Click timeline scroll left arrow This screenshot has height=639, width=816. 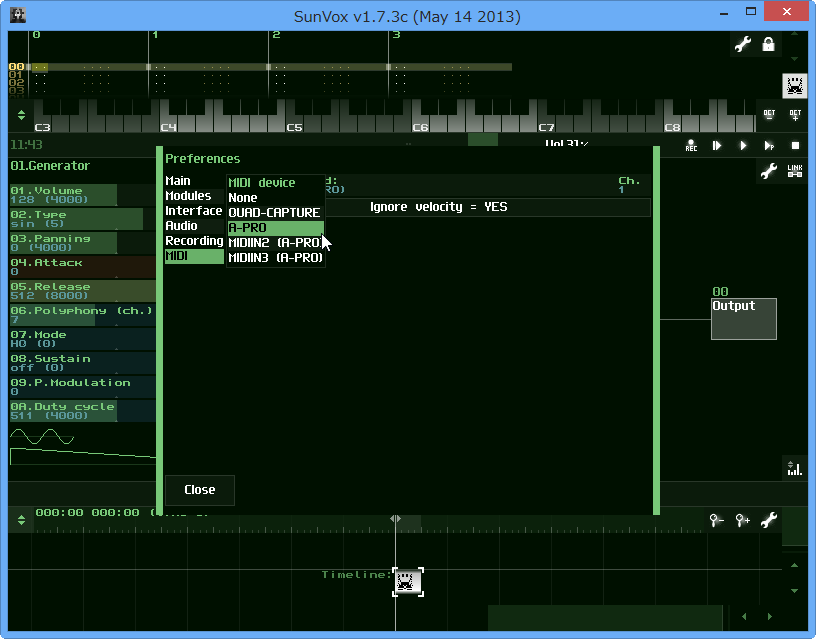click(744, 617)
